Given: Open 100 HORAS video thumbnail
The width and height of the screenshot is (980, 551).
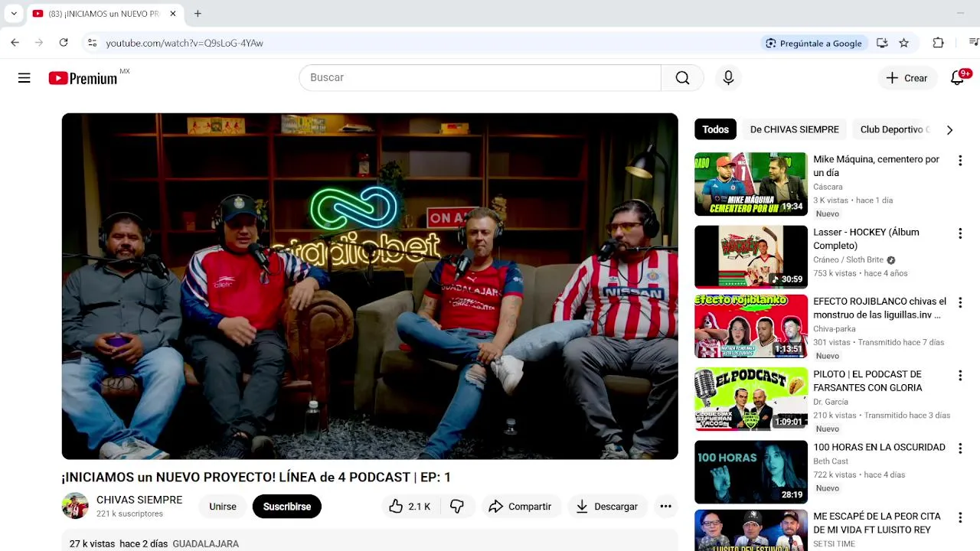Looking at the screenshot, I should [x=751, y=472].
